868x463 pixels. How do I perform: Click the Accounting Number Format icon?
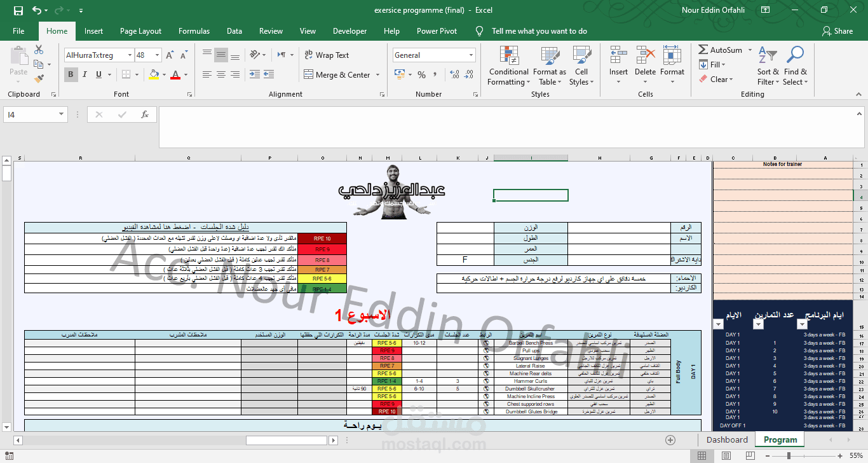[x=400, y=75]
